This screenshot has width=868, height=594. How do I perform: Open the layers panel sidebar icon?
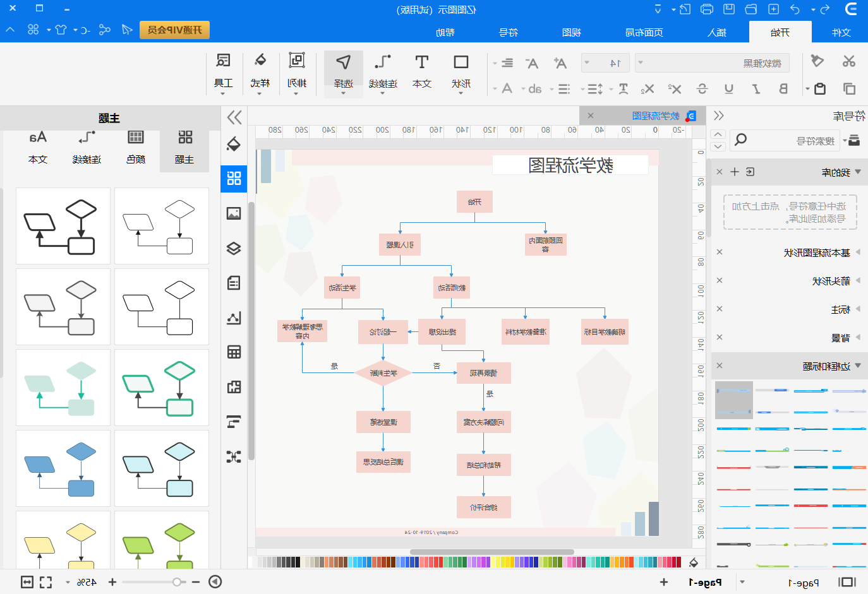coord(234,248)
